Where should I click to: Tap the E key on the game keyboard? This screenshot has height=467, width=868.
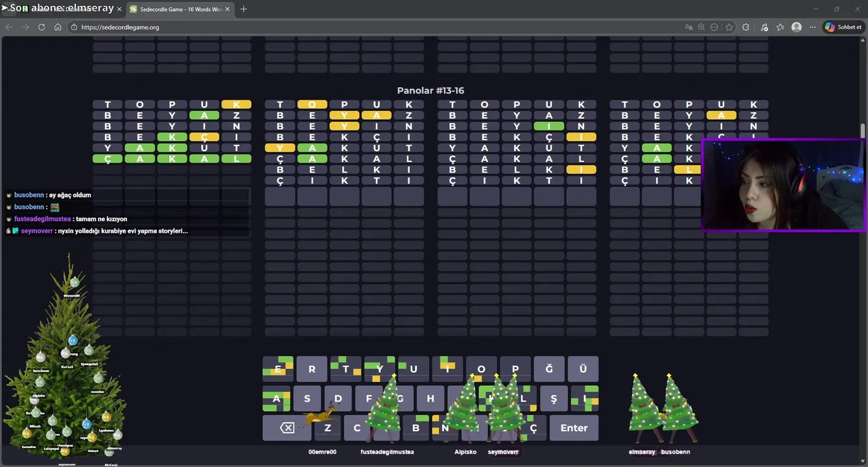[x=278, y=369]
